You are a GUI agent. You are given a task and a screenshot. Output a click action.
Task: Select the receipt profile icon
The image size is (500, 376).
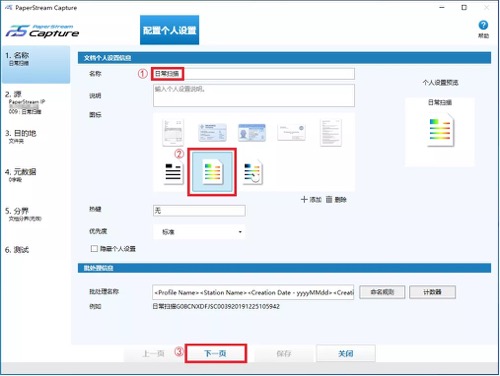173,132
